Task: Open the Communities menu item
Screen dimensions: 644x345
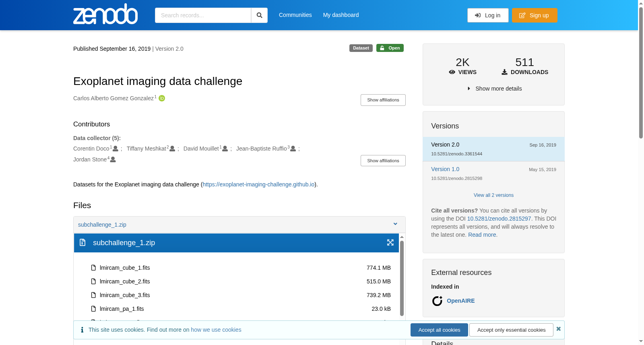Action: click(295, 15)
